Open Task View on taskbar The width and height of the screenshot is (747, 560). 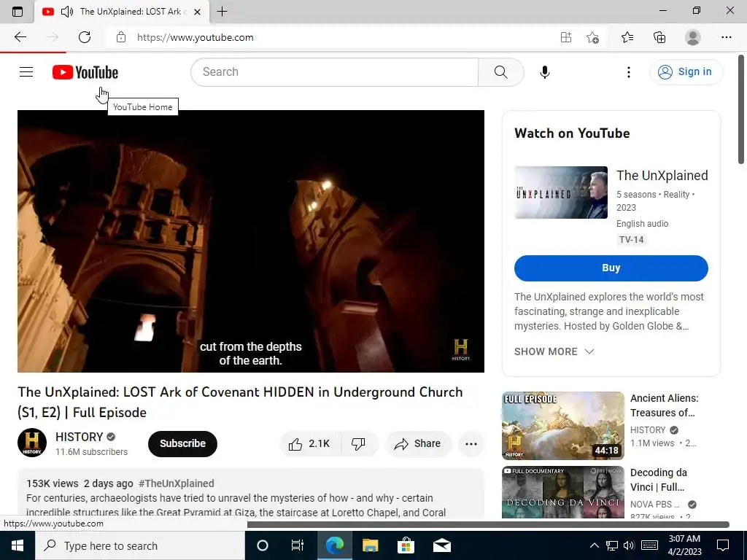click(x=298, y=545)
